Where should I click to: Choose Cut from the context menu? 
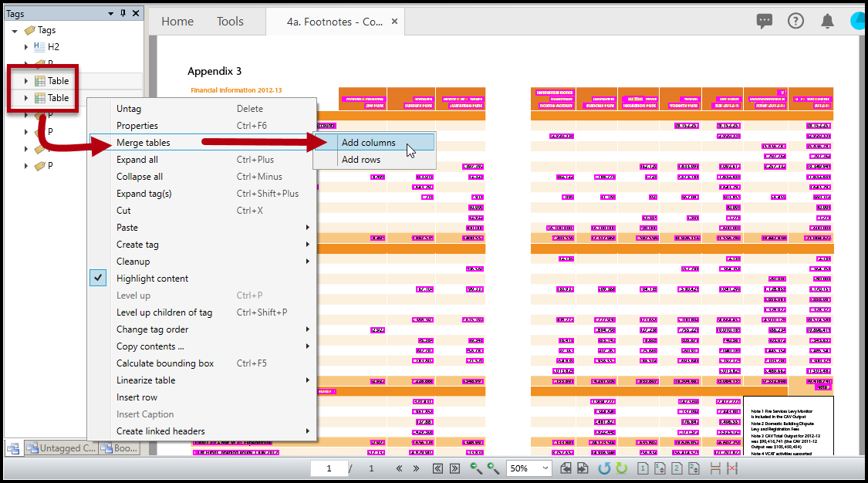pyautogui.click(x=203, y=210)
